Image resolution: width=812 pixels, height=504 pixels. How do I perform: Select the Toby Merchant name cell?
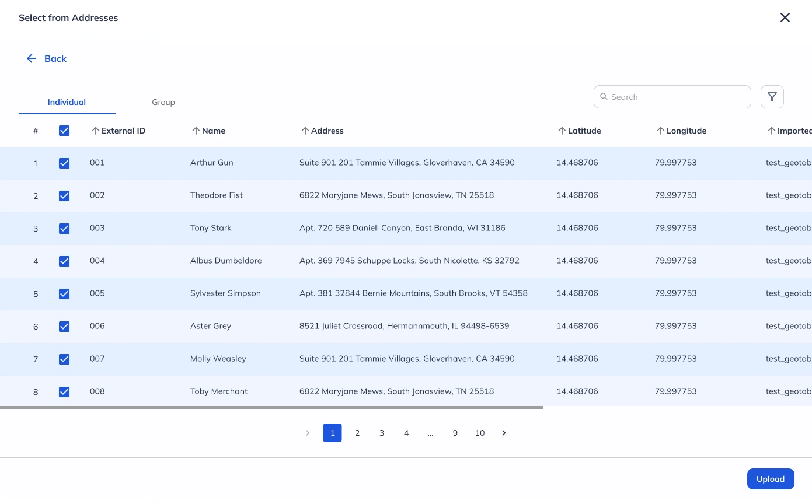click(219, 391)
